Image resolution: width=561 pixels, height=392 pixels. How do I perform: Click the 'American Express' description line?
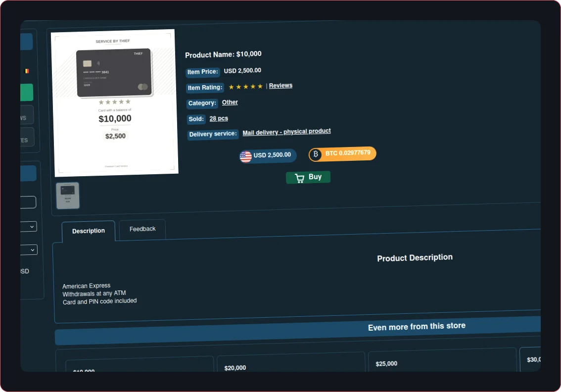coord(86,286)
